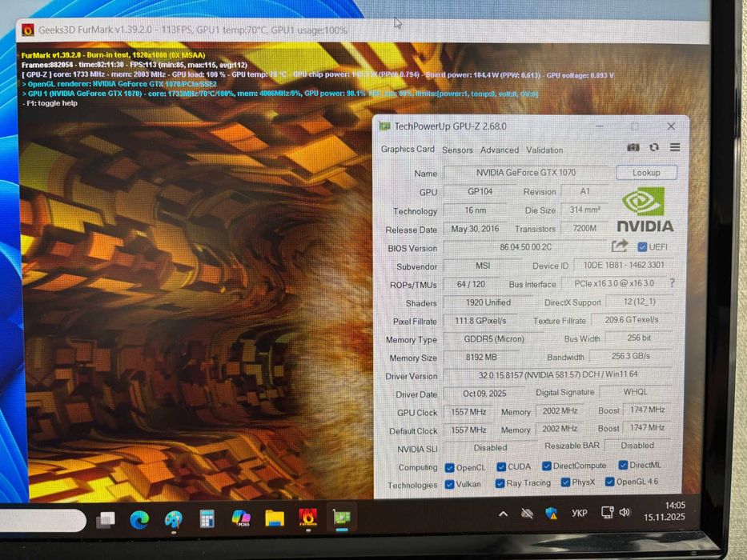Toggle the CUDA checkbox
The width and height of the screenshot is (747, 560).
(500, 466)
